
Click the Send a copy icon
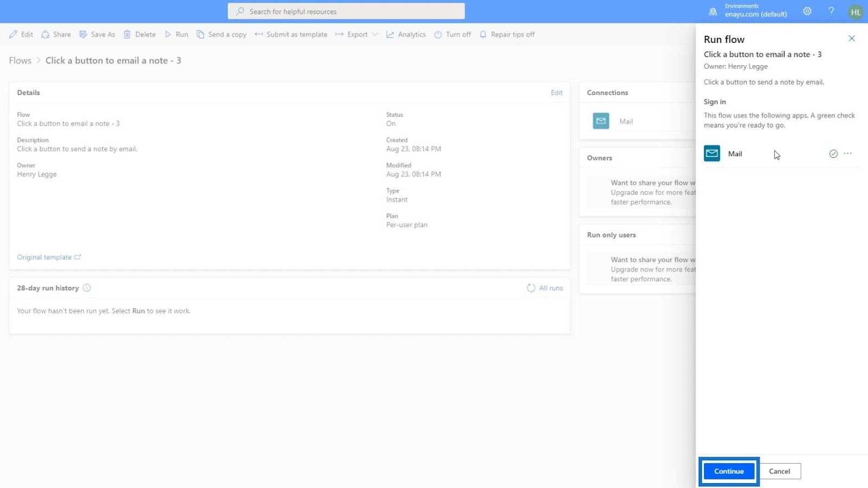click(x=200, y=34)
